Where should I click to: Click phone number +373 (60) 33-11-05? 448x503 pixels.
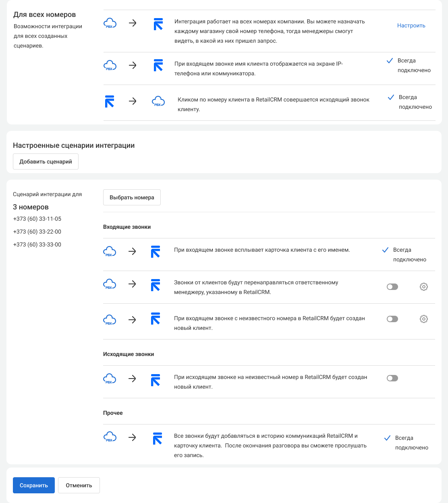coord(37,219)
